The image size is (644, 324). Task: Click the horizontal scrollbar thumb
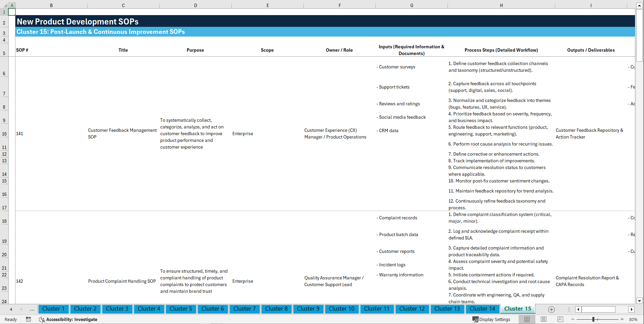[598, 309]
